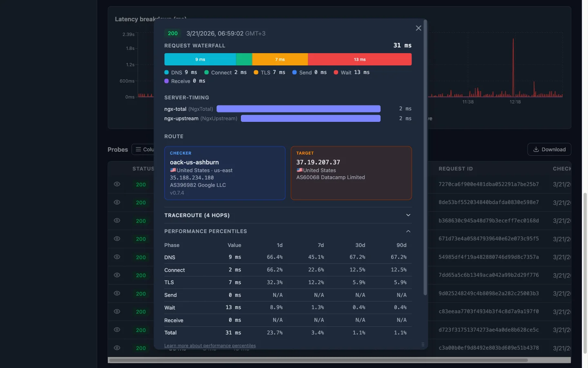Open the Learn more about performance percentiles link
The height and width of the screenshot is (368, 588).
pos(210,346)
